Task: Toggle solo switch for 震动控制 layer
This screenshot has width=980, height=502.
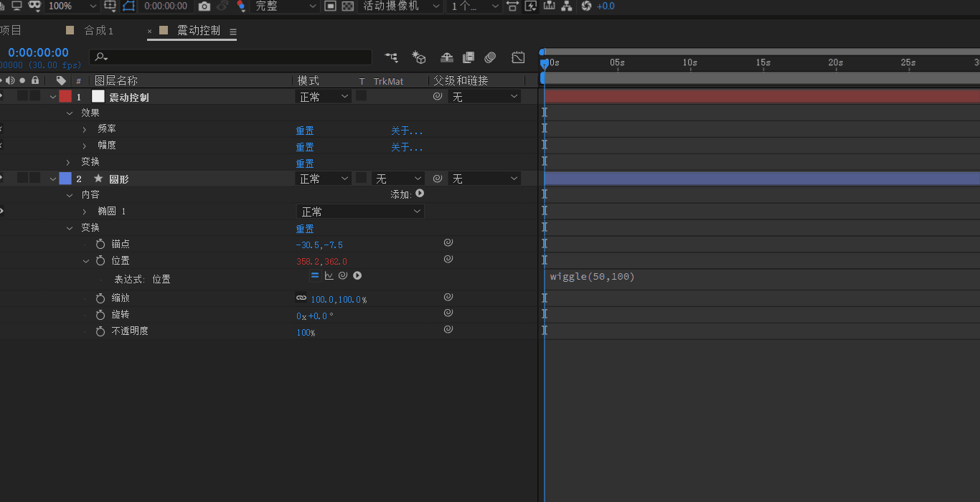Action: (23, 96)
